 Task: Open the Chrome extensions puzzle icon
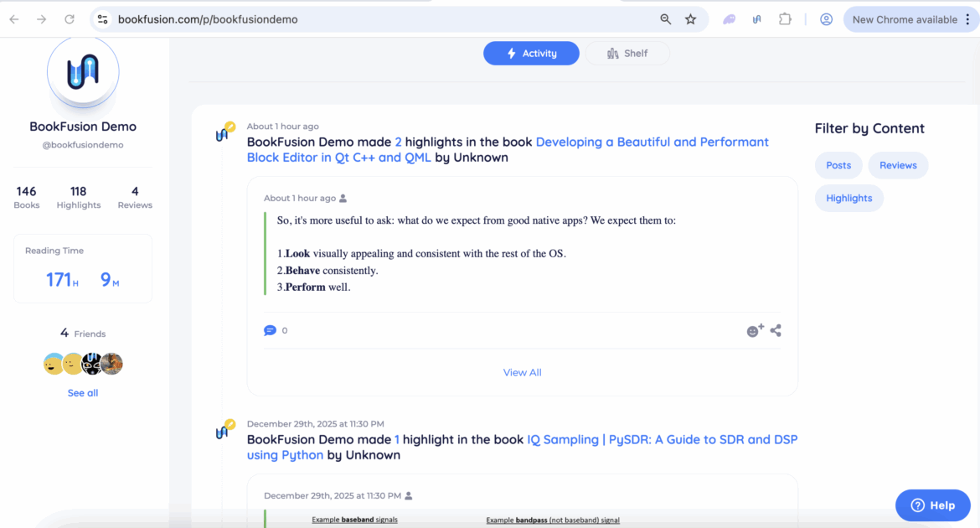click(785, 19)
